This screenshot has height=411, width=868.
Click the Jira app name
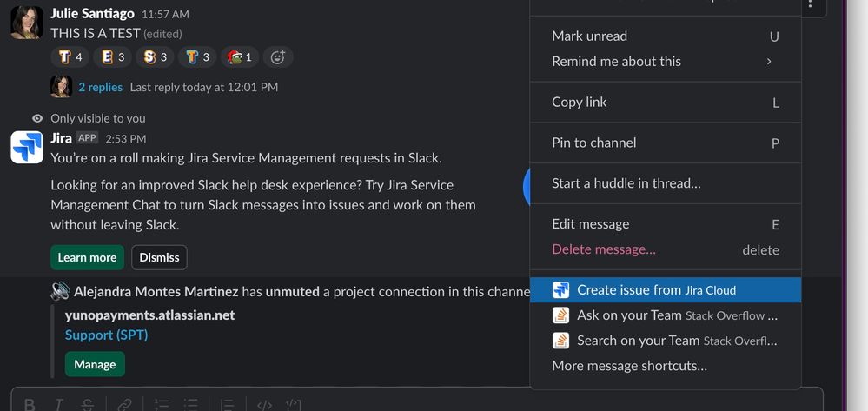click(x=61, y=137)
